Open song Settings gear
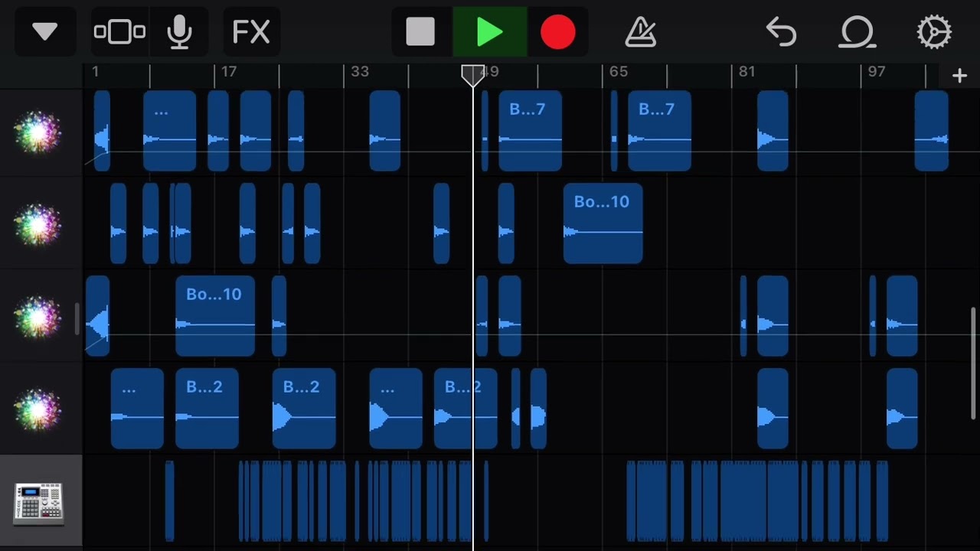Screen dimensions: 980x551 tap(934, 32)
